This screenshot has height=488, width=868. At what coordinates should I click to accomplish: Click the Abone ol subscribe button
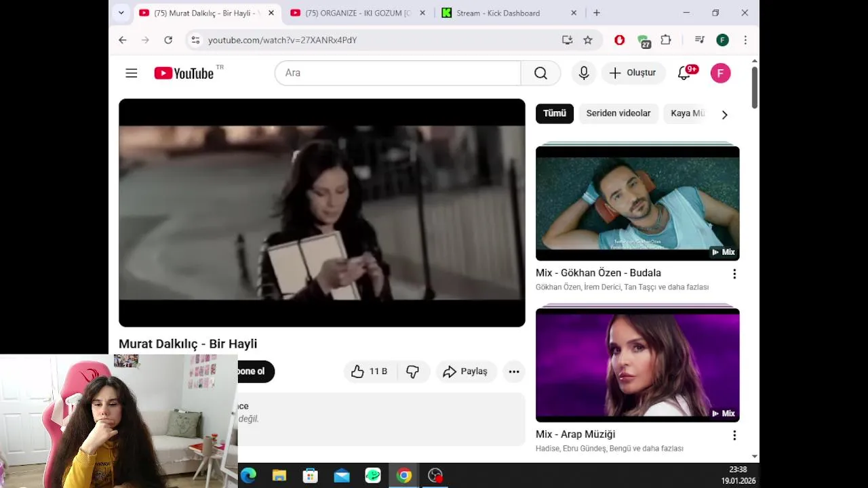256,371
